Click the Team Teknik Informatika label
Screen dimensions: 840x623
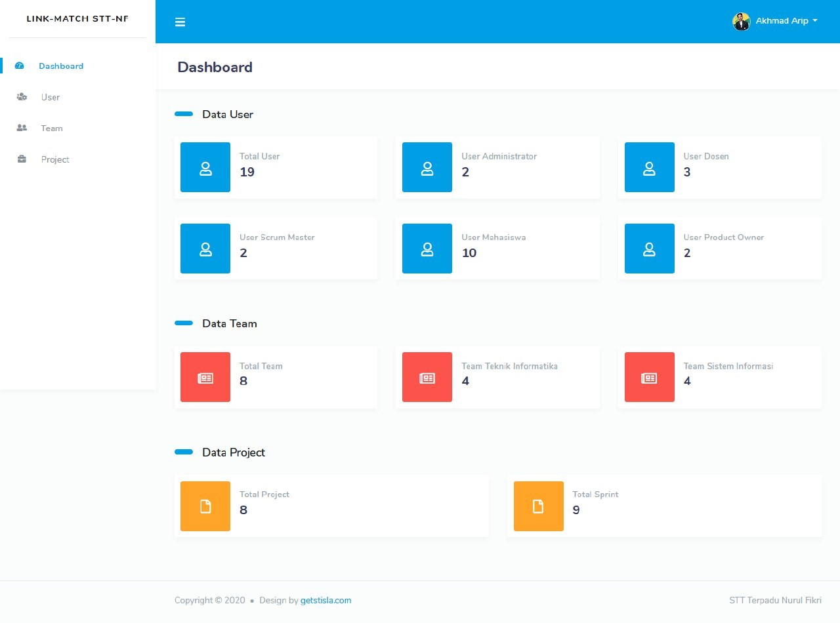(x=510, y=366)
